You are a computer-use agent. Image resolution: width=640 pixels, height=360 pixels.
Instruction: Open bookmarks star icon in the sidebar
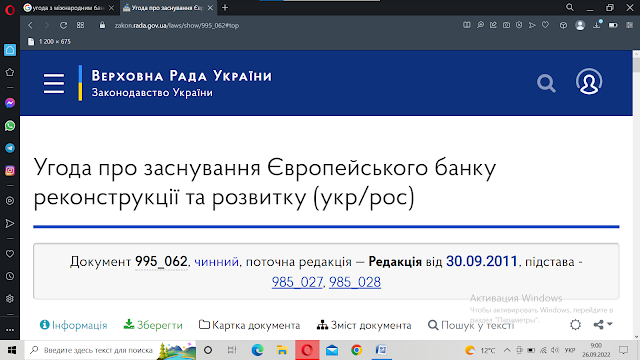tap(10, 72)
